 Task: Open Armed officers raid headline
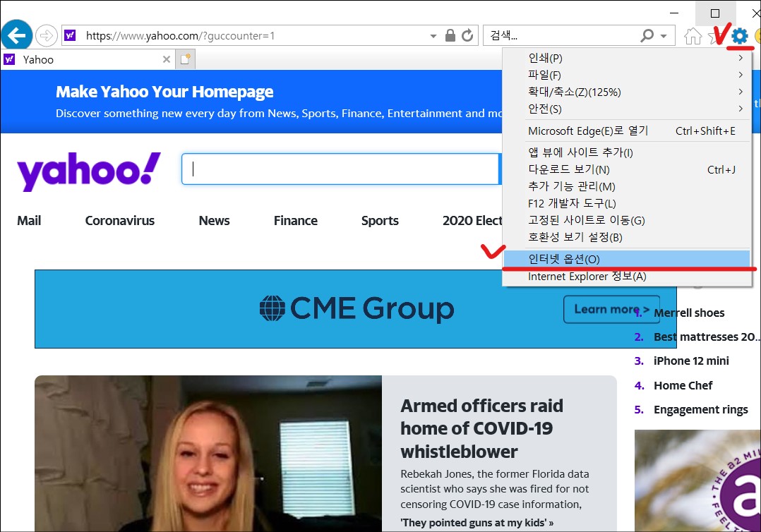point(481,429)
